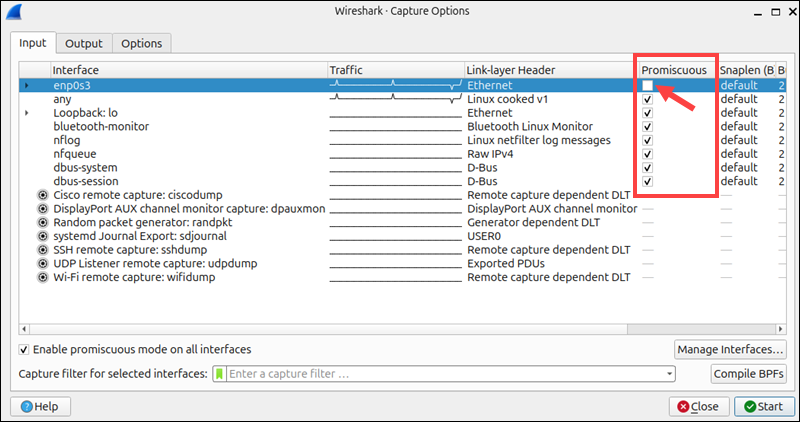The width and height of the screenshot is (800, 422).
Task: Switch to the Output tab
Action: coord(84,43)
